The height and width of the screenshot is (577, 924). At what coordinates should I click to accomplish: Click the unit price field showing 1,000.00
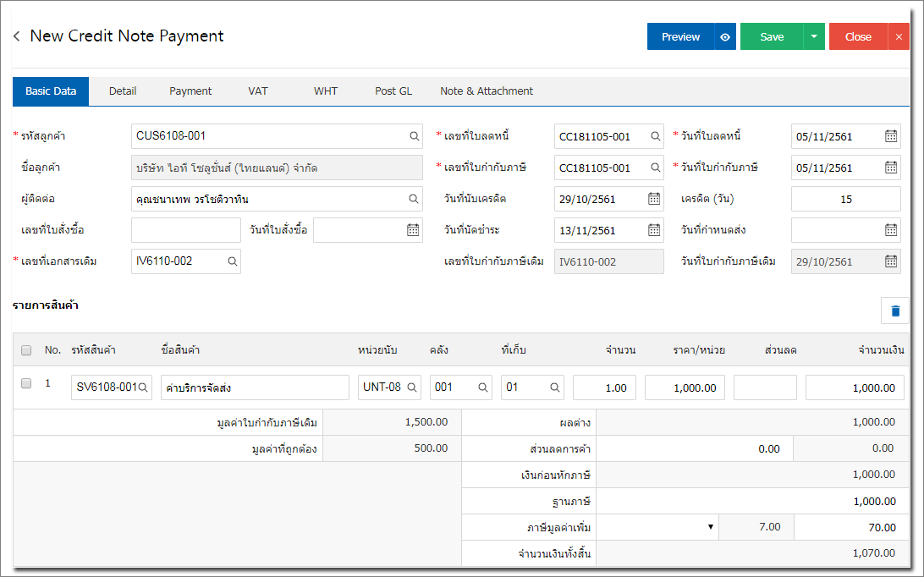[685, 387]
